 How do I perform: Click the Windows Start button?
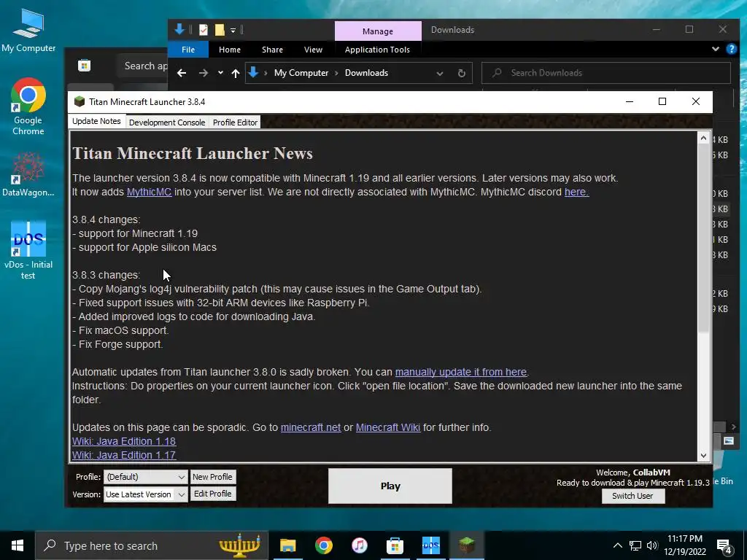[18, 545]
